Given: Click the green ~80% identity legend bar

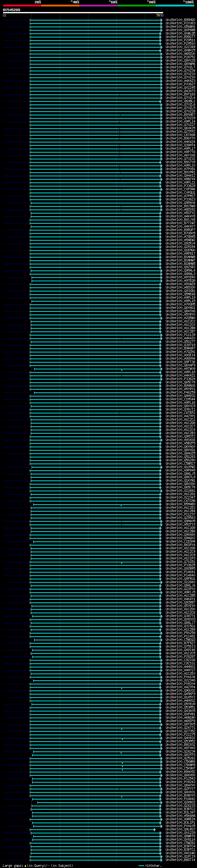Looking at the screenshot, I should coord(137,6).
